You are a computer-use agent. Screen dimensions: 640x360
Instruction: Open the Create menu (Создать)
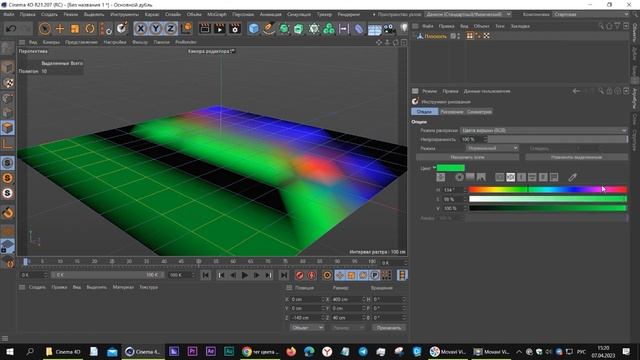pos(49,14)
